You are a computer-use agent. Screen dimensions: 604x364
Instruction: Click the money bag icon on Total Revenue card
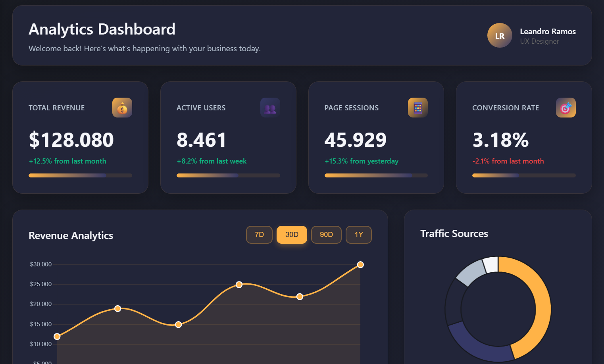122,107
